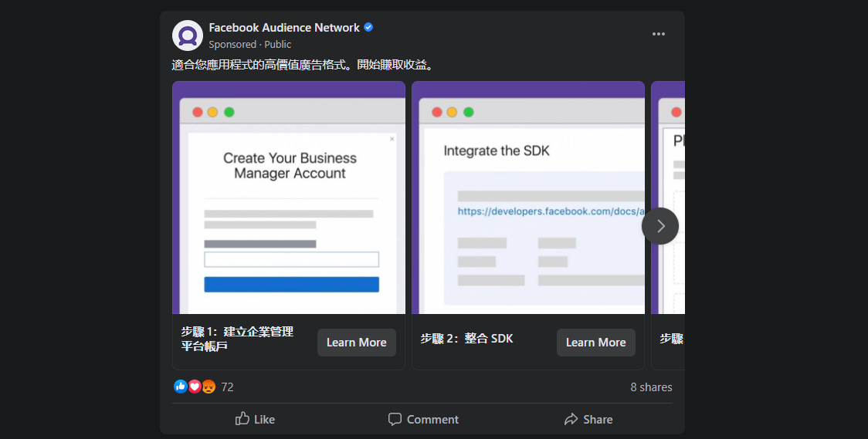This screenshot has height=439, width=868.
Task: Comment on the post
Action: pos(423,419)
